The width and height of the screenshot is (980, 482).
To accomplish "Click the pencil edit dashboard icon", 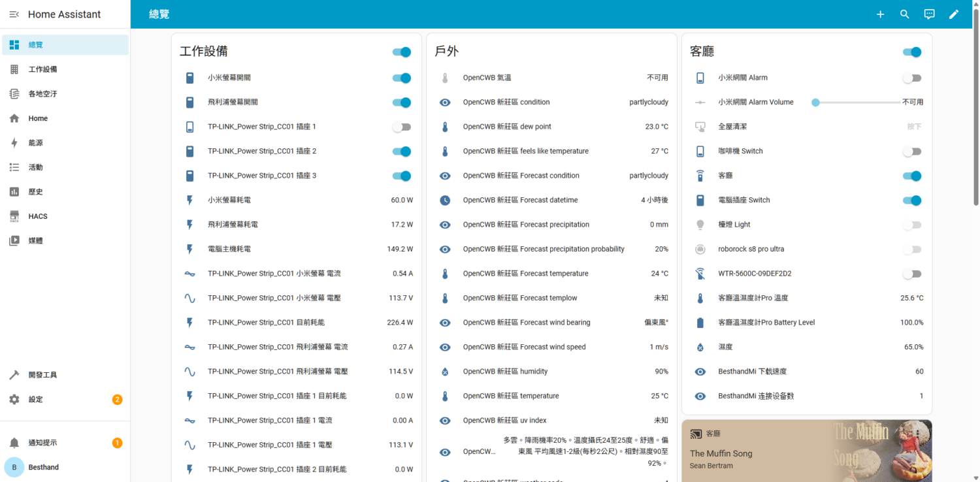I will 954,14.
